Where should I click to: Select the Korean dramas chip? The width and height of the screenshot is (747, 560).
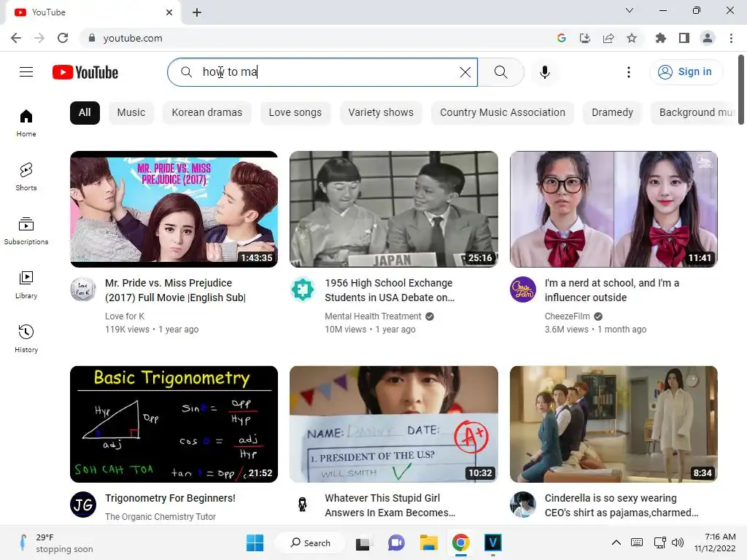click(x=206, y=113)
